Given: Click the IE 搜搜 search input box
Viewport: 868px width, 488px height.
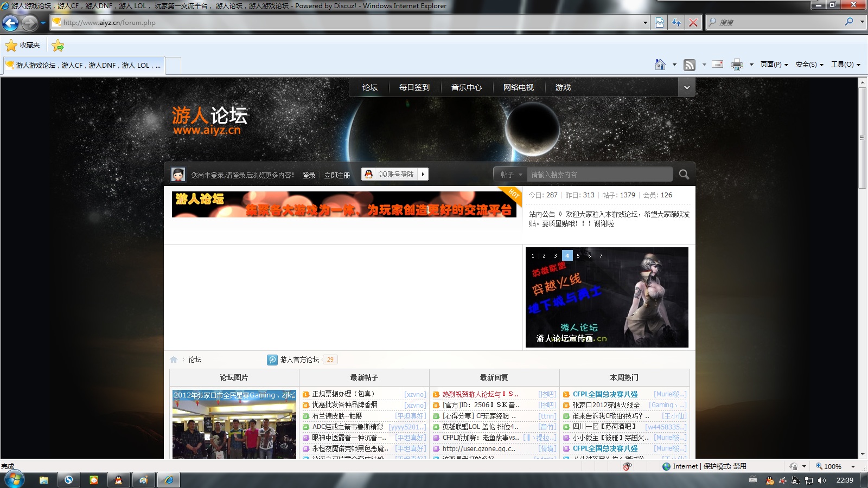Looking at the screenshot, I should click(x=780, y=22).
